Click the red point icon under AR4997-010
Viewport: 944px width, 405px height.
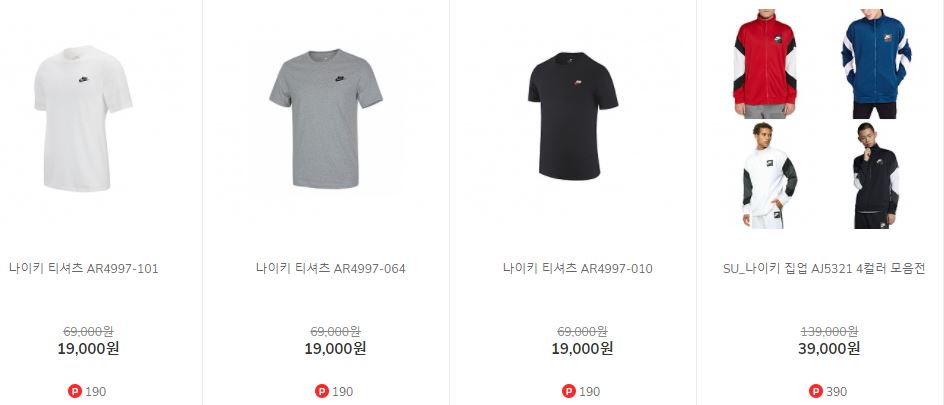568,391
